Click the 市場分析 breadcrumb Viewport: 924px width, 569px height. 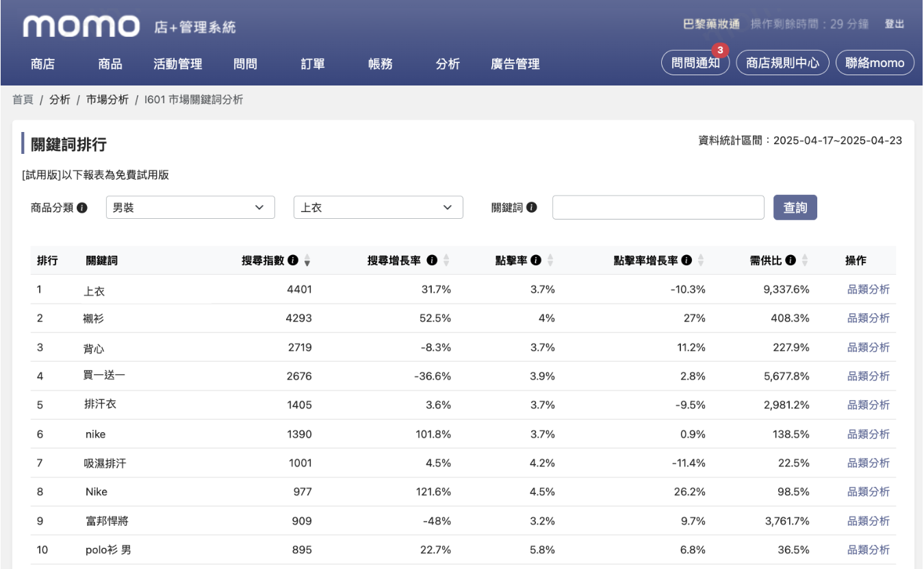click(x=107, y=100)
